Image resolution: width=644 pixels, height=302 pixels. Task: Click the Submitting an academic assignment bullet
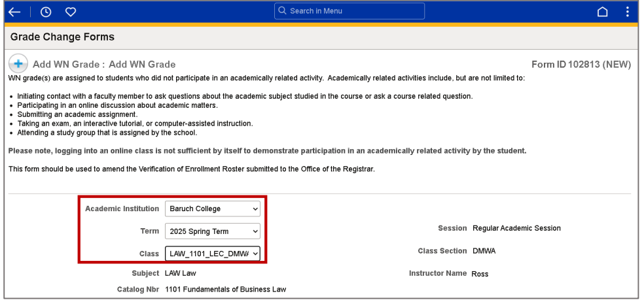tap(78, 114)
